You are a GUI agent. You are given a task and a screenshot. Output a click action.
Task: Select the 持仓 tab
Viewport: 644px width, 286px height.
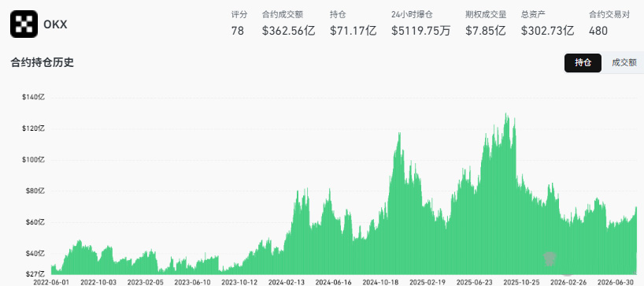583,63
